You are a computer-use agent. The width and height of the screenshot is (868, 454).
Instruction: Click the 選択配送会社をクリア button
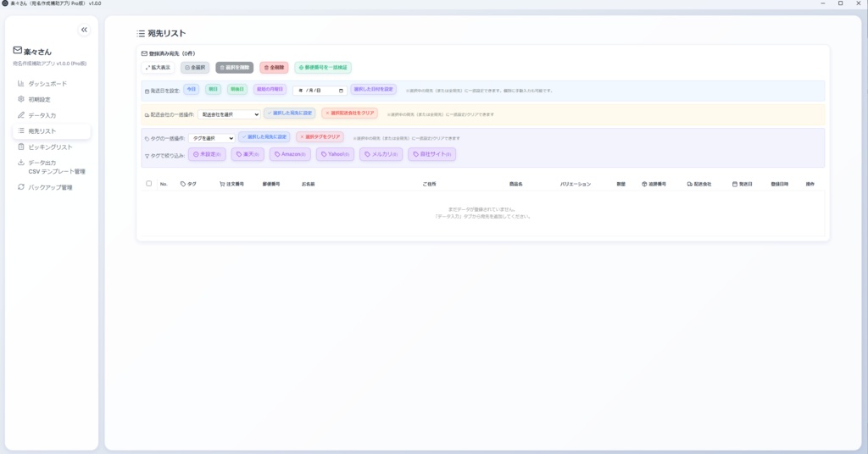349,113
